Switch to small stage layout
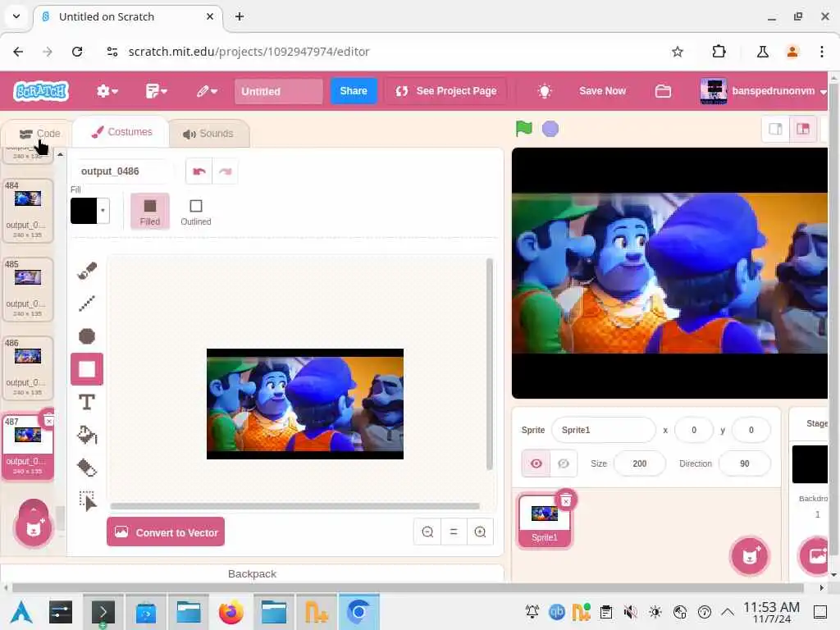This screenshot has height=630, width=840. coord(775,129)
